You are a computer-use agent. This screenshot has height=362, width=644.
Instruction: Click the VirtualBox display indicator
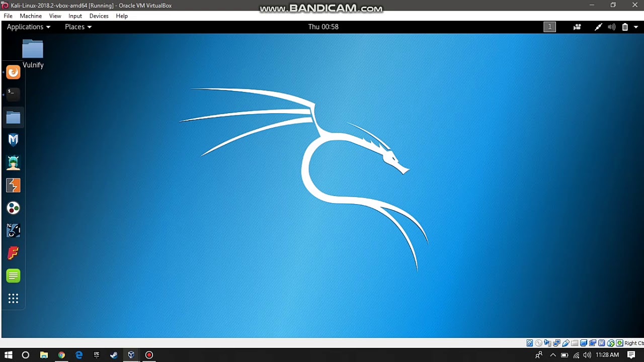click(x=584, y=343)
